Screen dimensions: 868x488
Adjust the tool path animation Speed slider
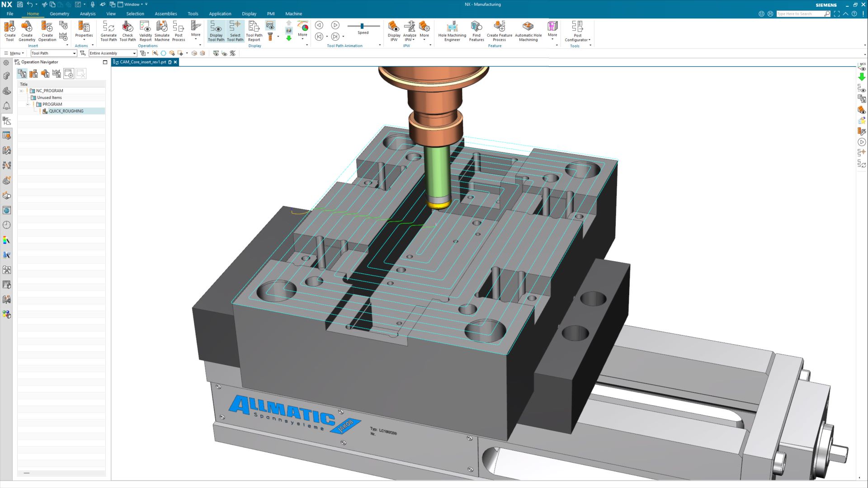coord(363,26)
